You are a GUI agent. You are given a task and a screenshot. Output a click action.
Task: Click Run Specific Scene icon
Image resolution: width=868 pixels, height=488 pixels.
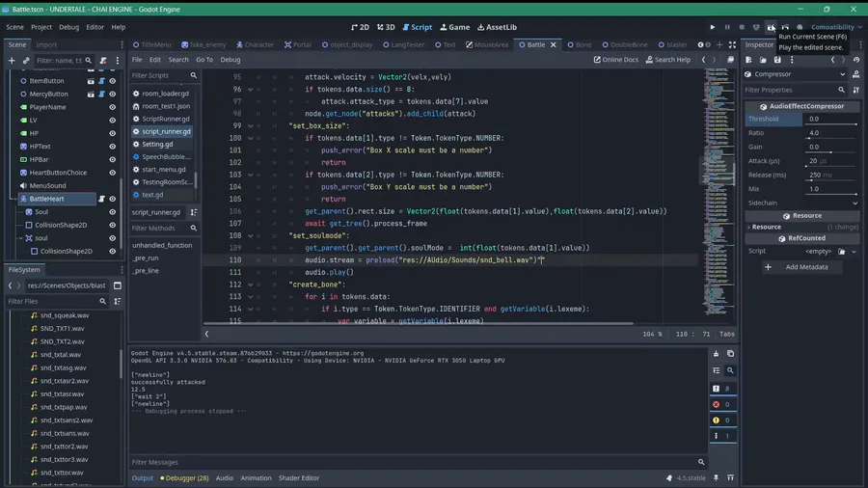pyautogui.click(x=785, y=27)
